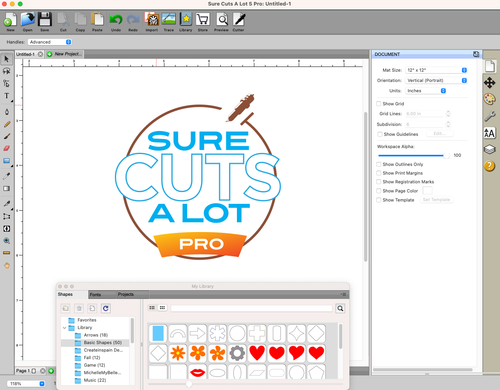500x390 pixels.
Task: Select the Arrows (18) library folder
Action: (95, 335)
